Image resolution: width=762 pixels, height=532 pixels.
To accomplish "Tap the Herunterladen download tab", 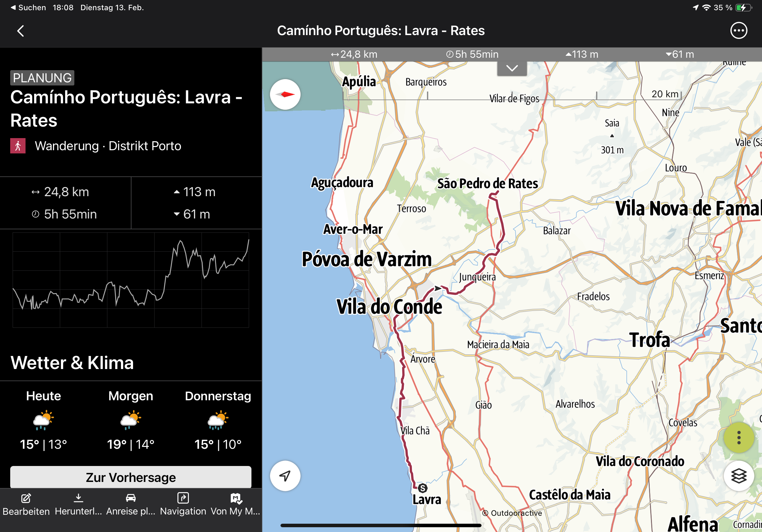I will coord(78,505).
